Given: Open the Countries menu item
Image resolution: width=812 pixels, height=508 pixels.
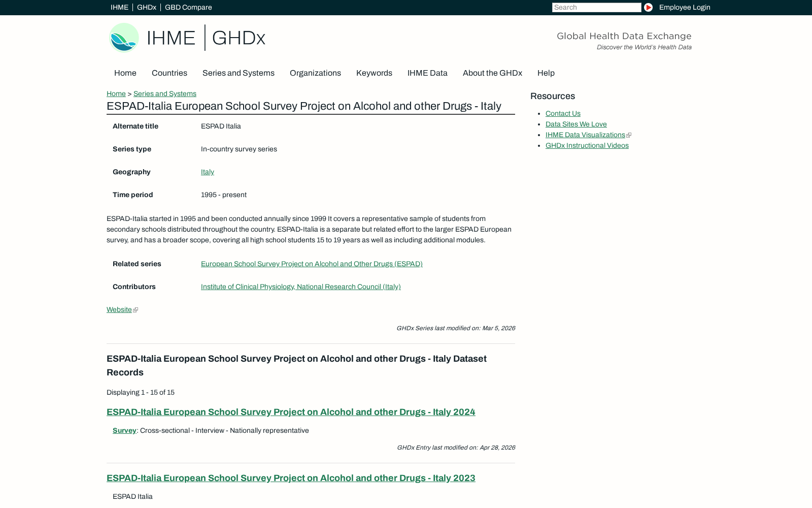Looking at the screenshot, I should [170, 73].
